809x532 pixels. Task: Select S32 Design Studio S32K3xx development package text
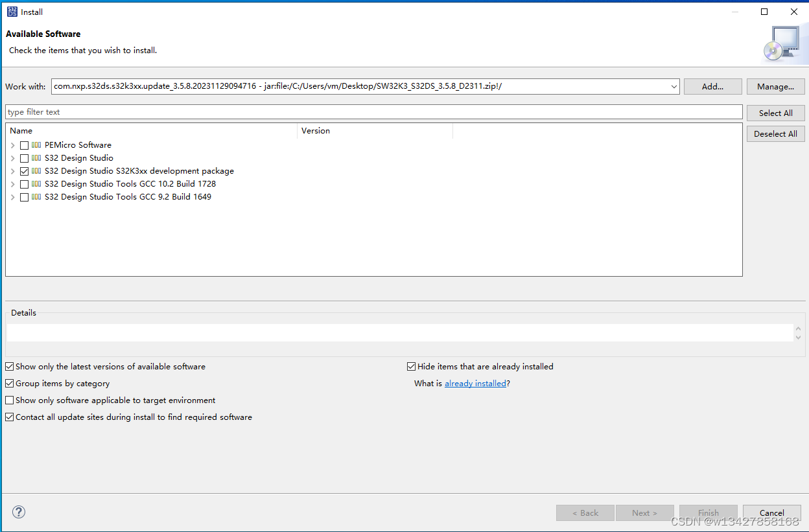pyautogui.click(x=139, y=171)
